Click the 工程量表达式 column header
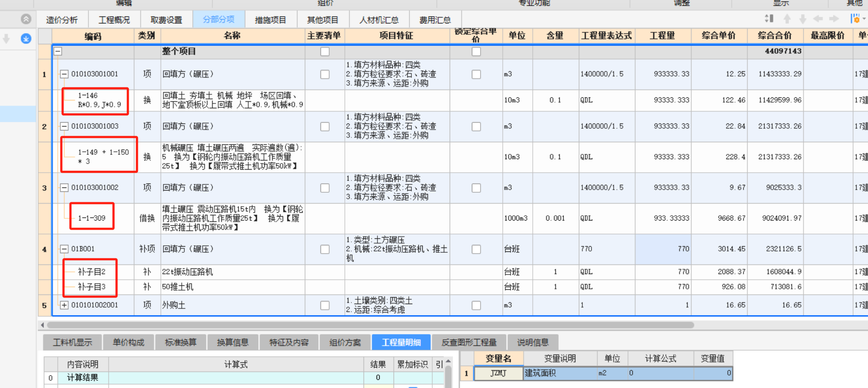Image resolution: width=868 pixels, height=388 pixels. point(607,36)
